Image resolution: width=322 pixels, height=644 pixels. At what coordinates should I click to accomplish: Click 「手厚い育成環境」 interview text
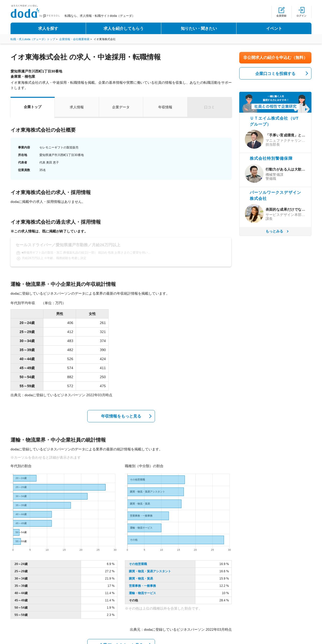[x=285, y=135]
